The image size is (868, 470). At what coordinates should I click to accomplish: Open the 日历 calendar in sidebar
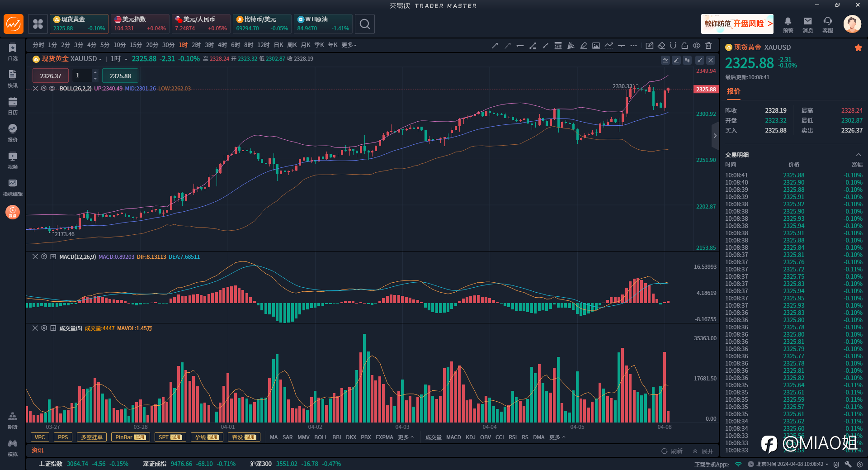[x=13, y=105]
